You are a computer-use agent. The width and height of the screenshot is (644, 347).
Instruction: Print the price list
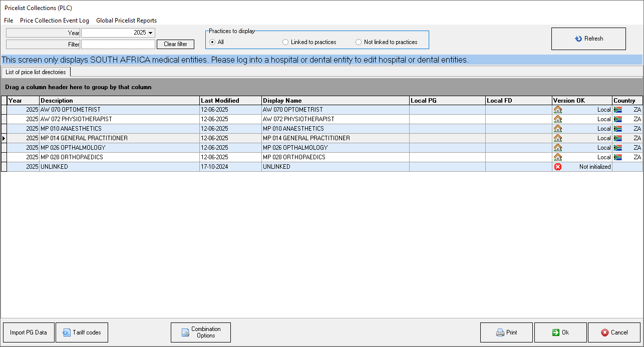tap(506, 332)
